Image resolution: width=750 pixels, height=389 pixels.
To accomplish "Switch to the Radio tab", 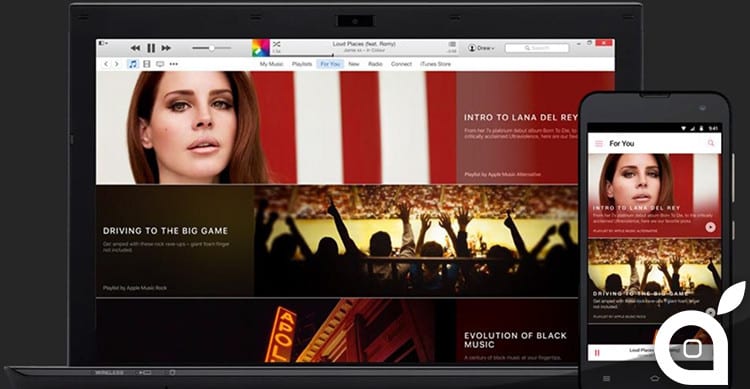I will point(375,64).
